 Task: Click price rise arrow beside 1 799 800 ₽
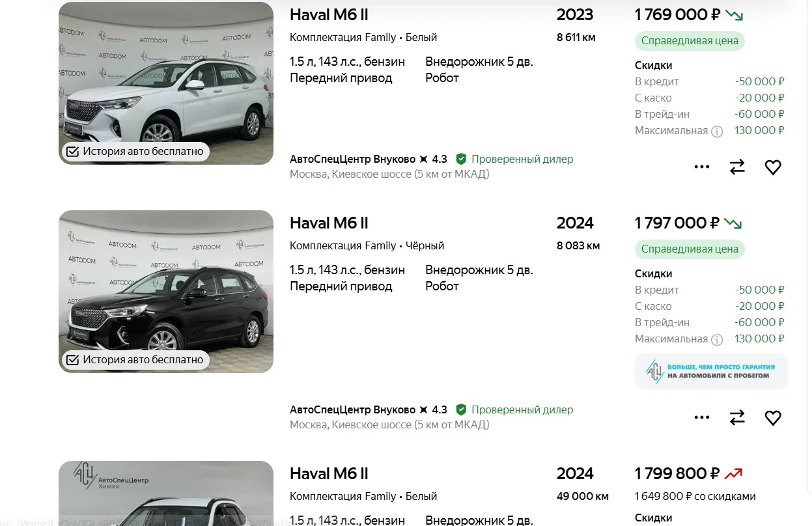coord(733,474)
